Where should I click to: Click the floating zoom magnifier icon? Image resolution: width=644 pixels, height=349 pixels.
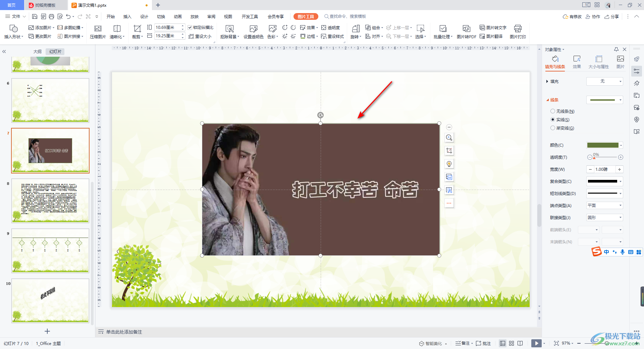tap(449, 138)
